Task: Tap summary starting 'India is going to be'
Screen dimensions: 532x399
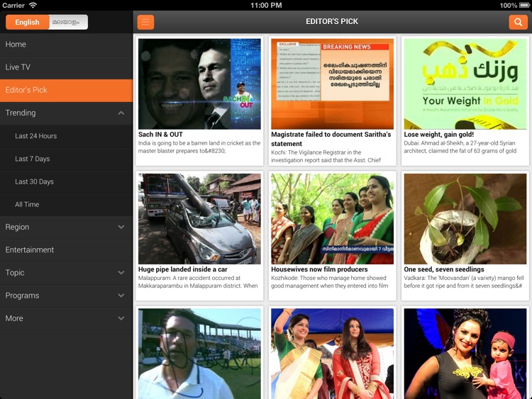Action: point(199,147)
